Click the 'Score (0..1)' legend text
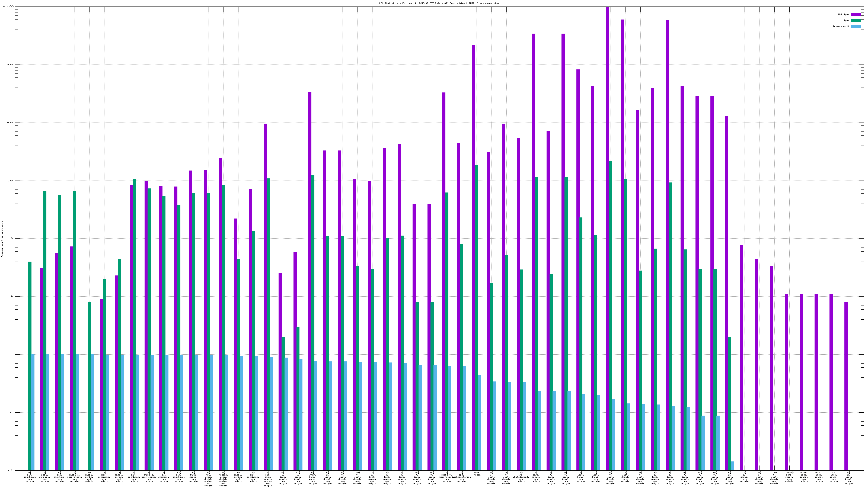868x488 pixels. [841, 26]
